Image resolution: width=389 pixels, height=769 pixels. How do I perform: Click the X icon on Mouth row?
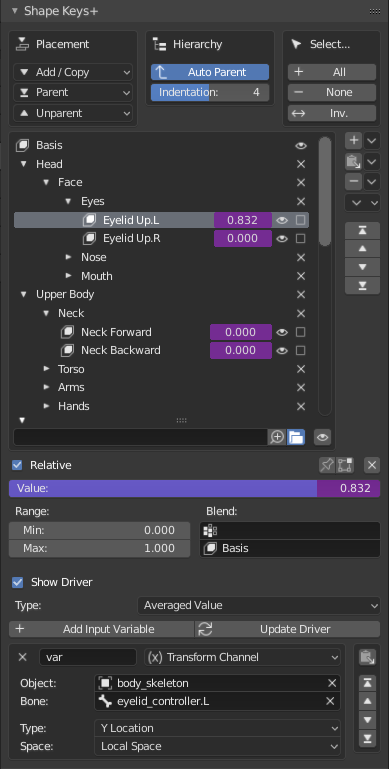tap(301, 276)
